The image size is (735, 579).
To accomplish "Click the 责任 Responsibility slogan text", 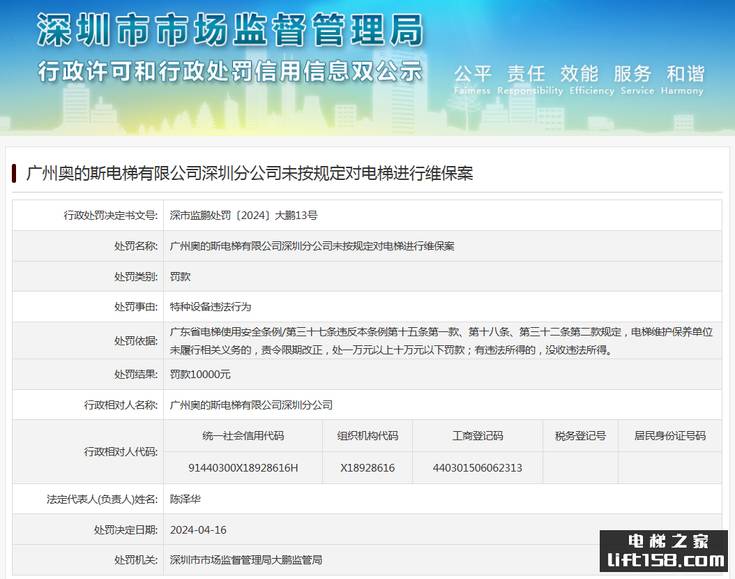I will click(x=529, y=80).
